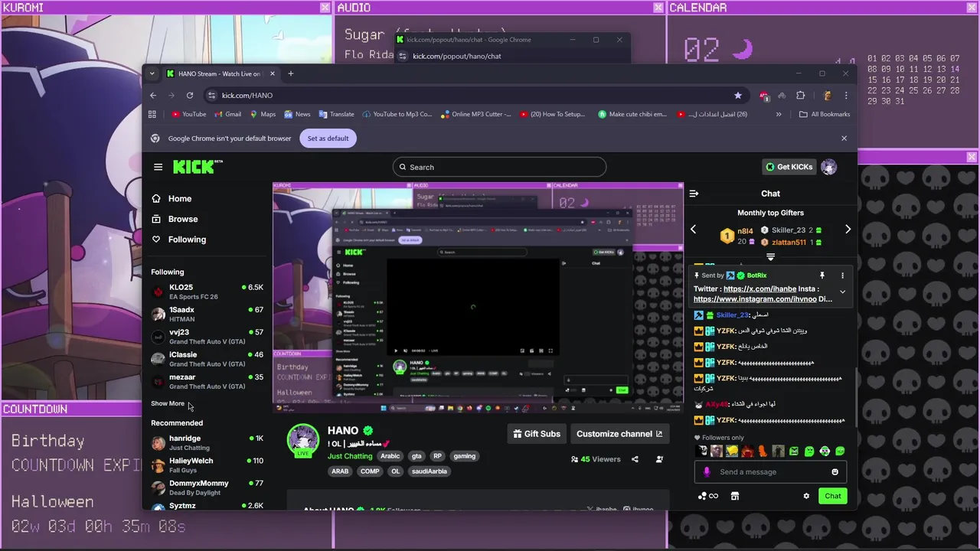Viewport: 980px width, 551px height.
Task: Expand the pinned BotRix message chevron
Action: click(842, 292)
